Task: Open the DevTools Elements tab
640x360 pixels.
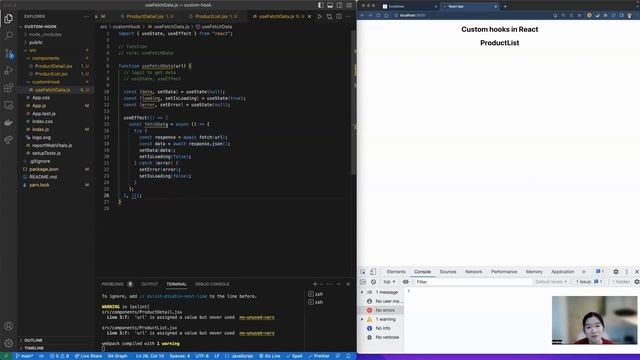Action: pos(396,271)
